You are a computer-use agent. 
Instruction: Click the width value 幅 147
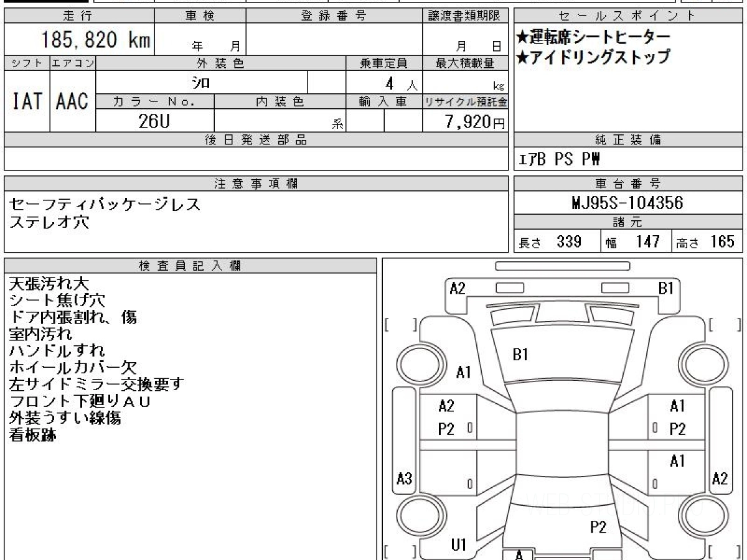coord(632,241)
